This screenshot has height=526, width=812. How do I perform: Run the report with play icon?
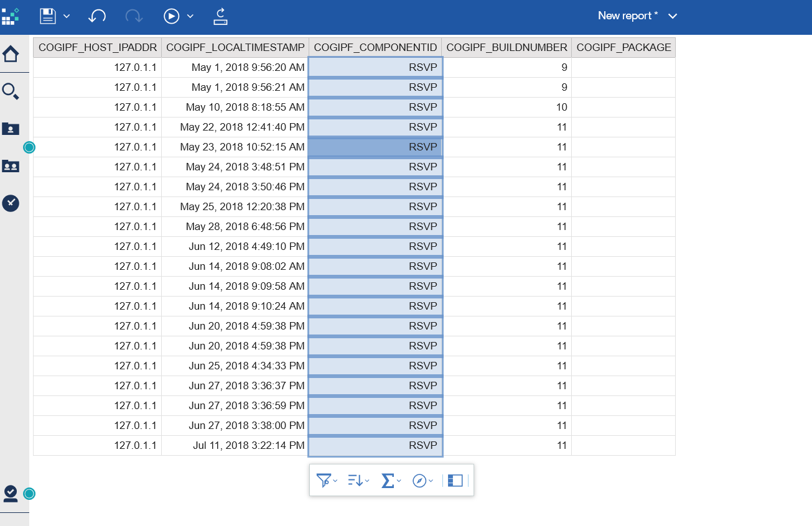coord(172,16)
